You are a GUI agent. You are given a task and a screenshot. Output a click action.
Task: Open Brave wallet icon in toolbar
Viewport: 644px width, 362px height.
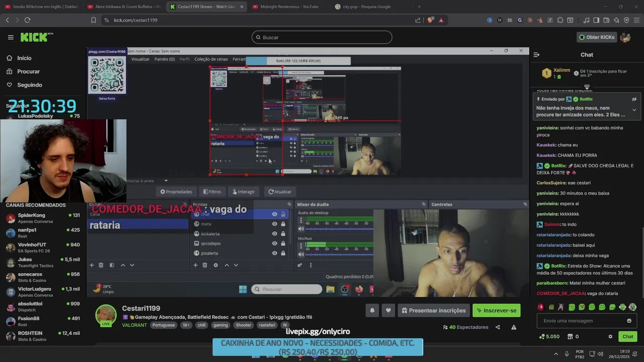pyautogui.click(x=606, y=20)
